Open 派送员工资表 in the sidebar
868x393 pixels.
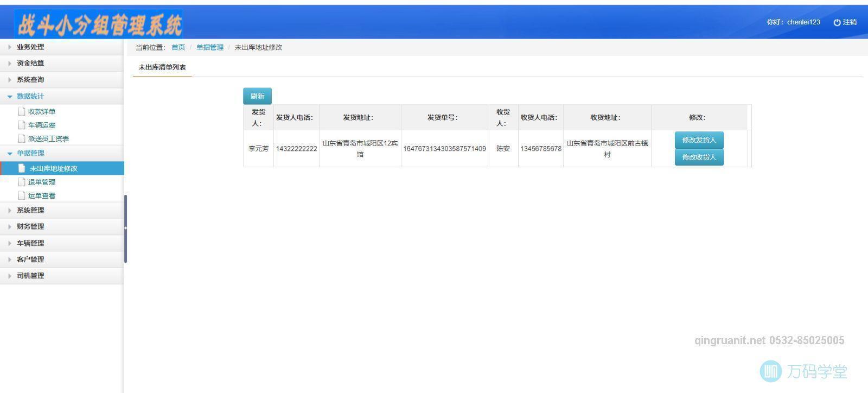pyautogui.click(x=49, y=138)
